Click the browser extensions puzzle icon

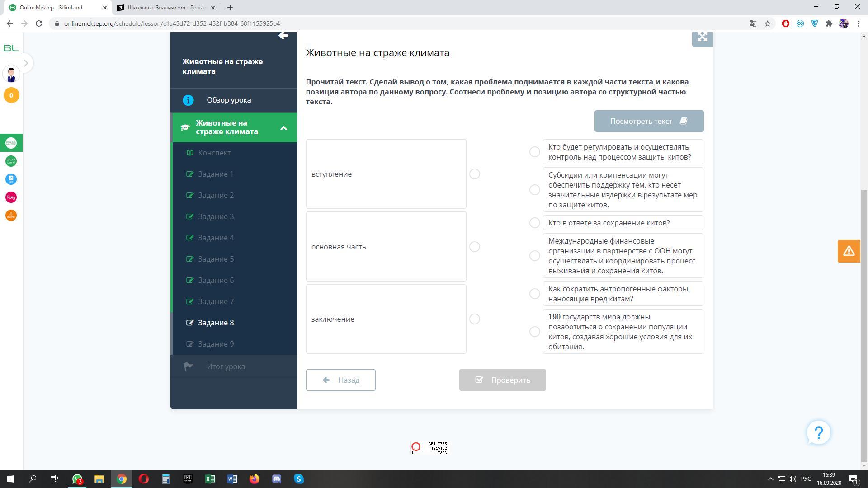(829, 23)
